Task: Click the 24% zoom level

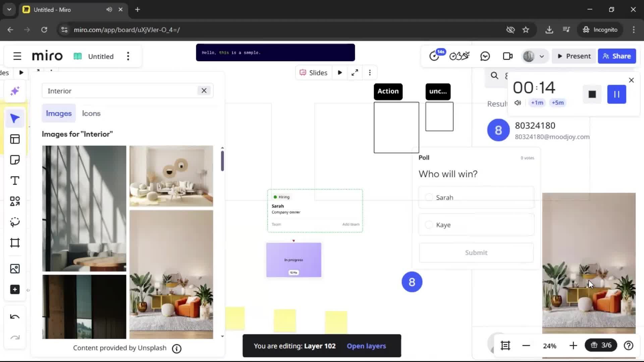Action: point(549,346)
